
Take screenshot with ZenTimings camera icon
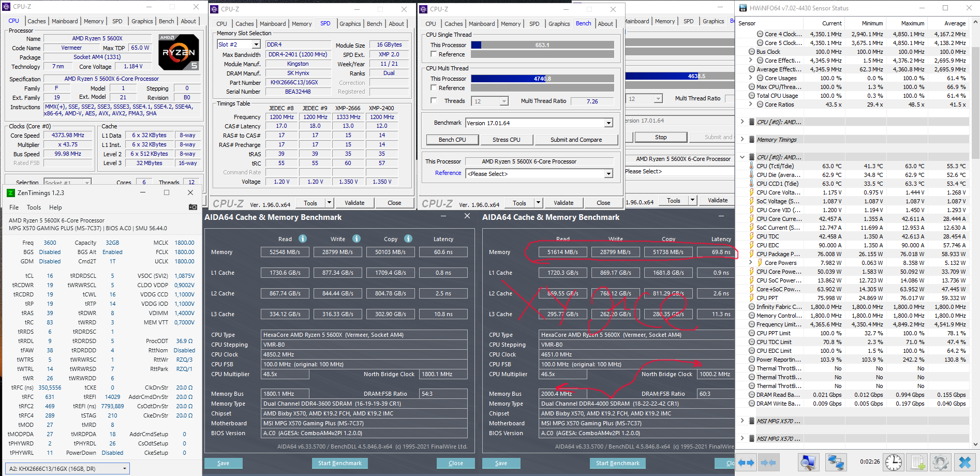[193, 207]
